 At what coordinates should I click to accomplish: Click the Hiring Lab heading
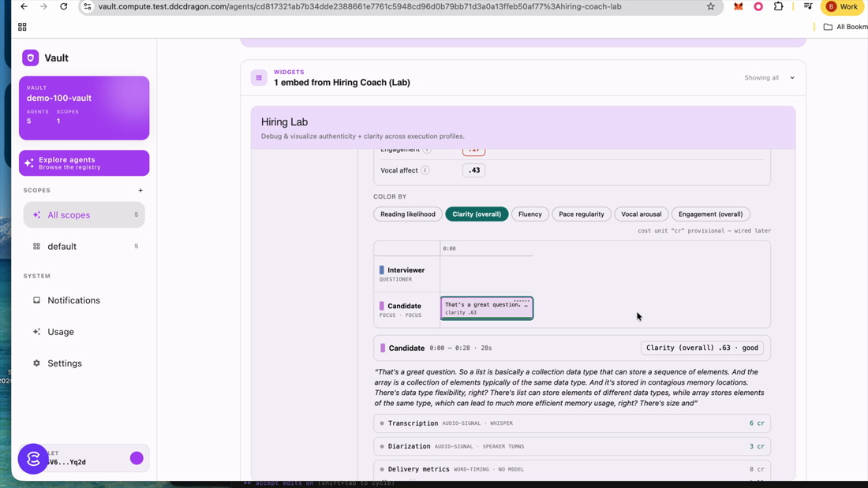coord(285,121)
